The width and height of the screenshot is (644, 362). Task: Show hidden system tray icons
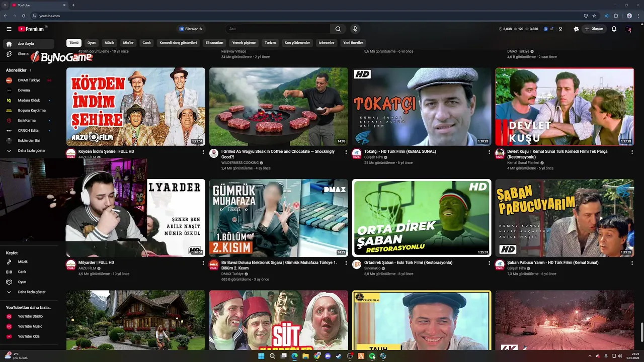pyautogui.click(x=590, y=356)
